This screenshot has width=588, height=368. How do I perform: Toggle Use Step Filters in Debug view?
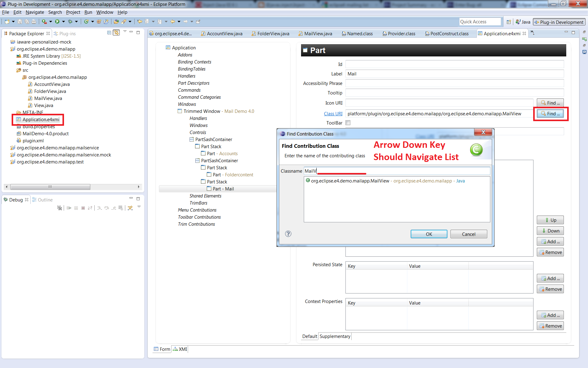130,208
